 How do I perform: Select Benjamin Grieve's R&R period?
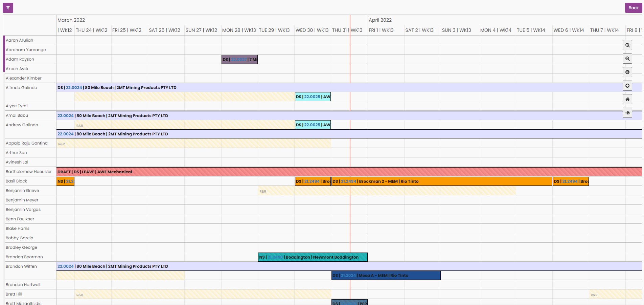point(387,191)
